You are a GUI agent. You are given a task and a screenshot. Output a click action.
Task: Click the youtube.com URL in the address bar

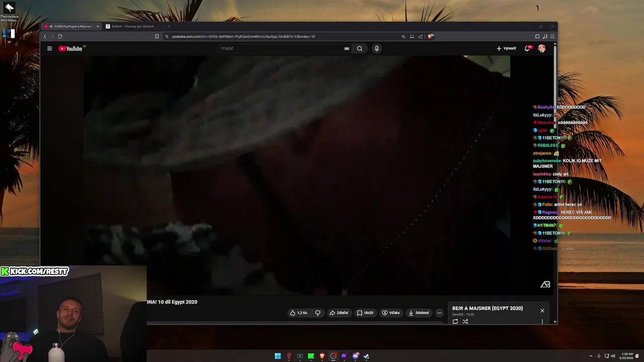click(x=244, y=36)
